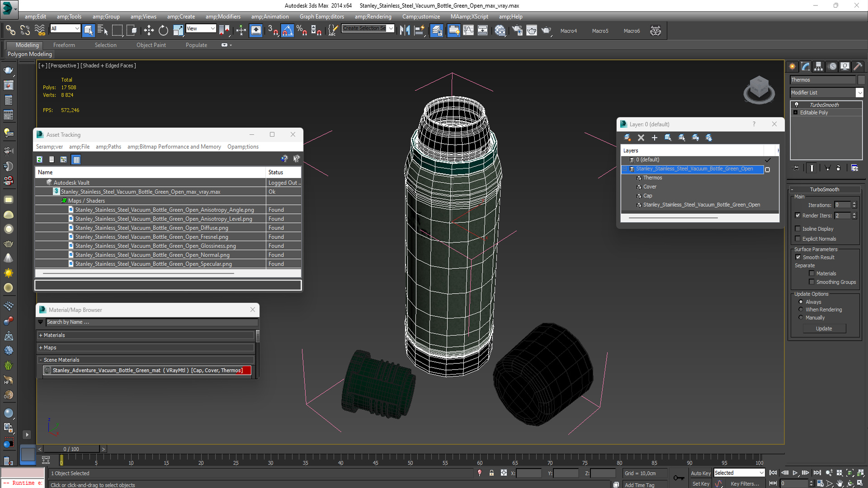This screenshot has width=868, height=488.
Task: Click table view icon in Asset Tracking
Action: click(76, 160)
